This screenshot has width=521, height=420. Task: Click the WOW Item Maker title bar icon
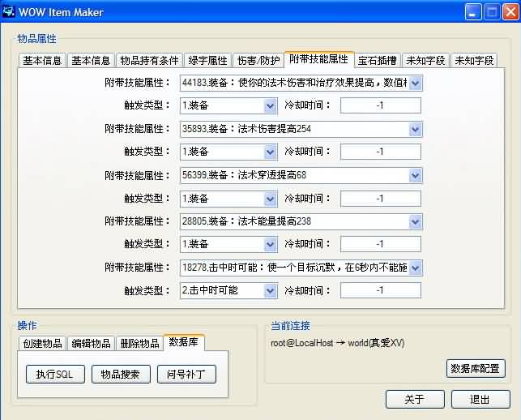(x=8, y=11)
